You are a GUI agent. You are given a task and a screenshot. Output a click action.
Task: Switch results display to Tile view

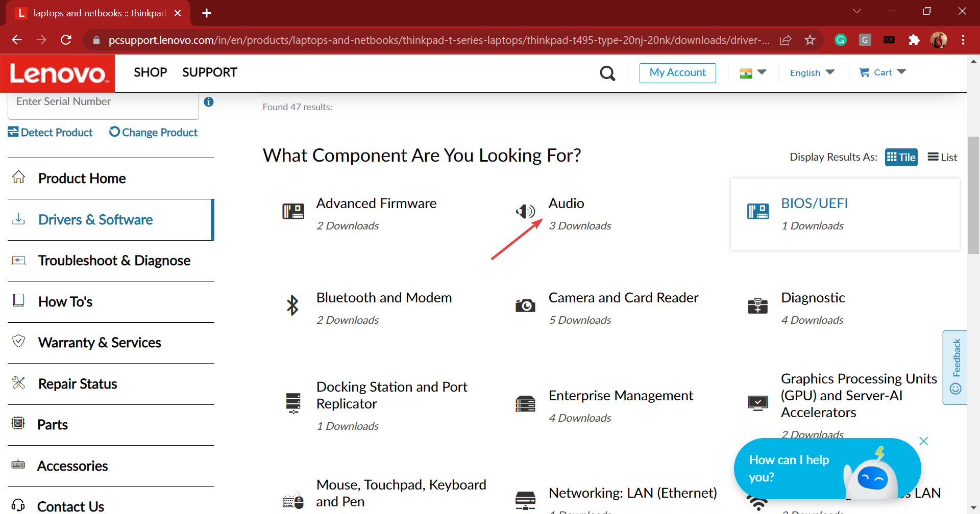coord(901,157)
